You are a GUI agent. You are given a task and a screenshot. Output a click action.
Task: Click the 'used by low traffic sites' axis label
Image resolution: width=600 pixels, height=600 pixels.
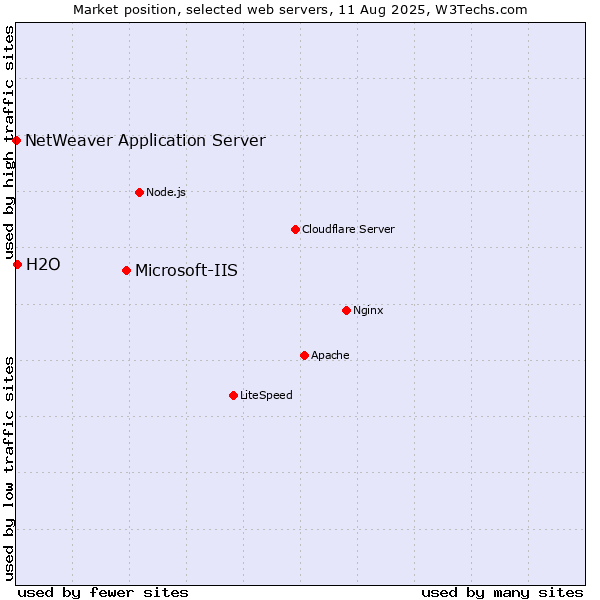tap(8, 469)
